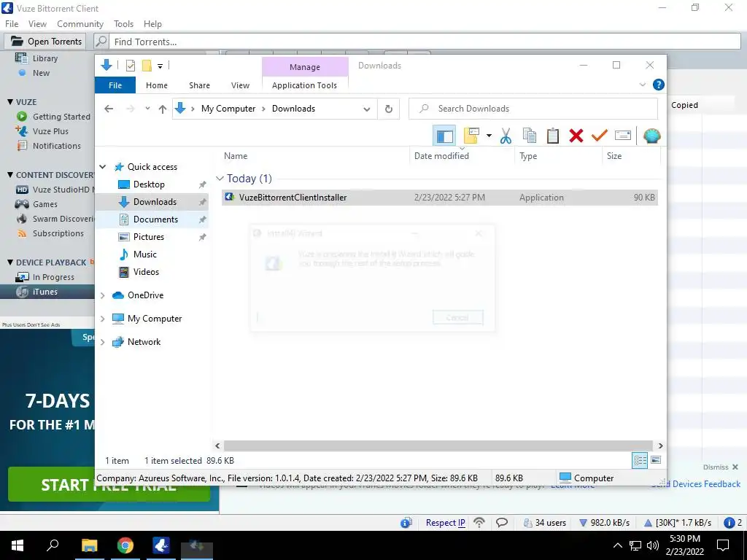
Task: Select Pictures in Quick access
Action: pyautogui.click(x=148, y=237)
